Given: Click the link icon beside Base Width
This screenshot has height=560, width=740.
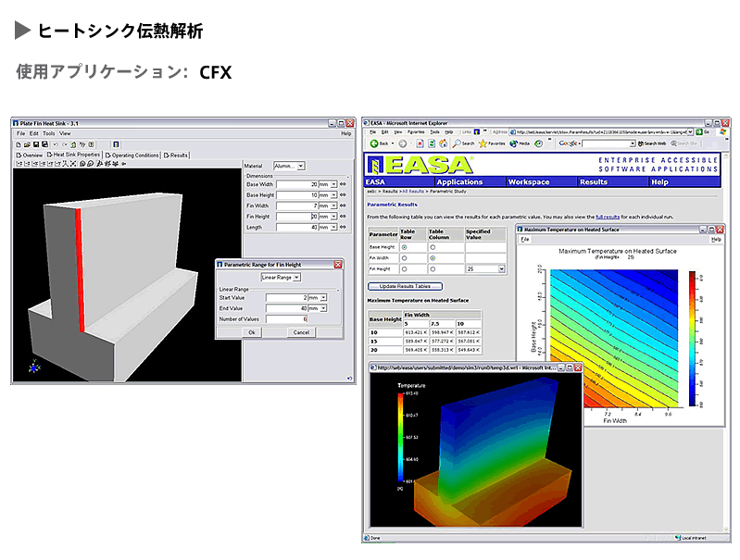Looking at the screenshot, I should 343,184.
